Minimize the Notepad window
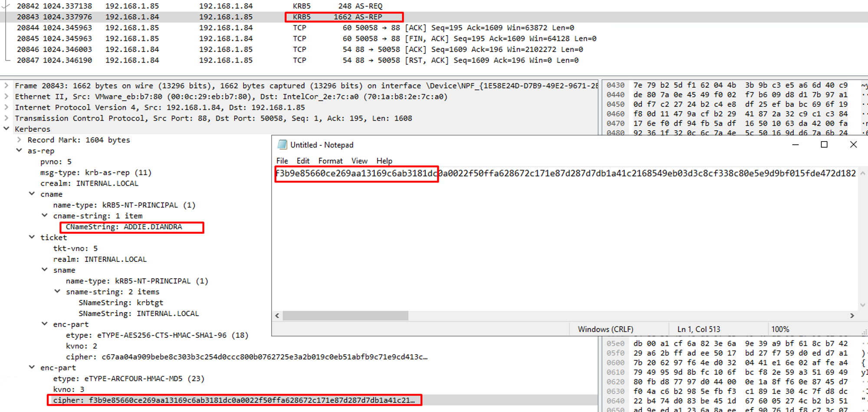This screenshot has height=412, width=868. click(x=795, y=145)
